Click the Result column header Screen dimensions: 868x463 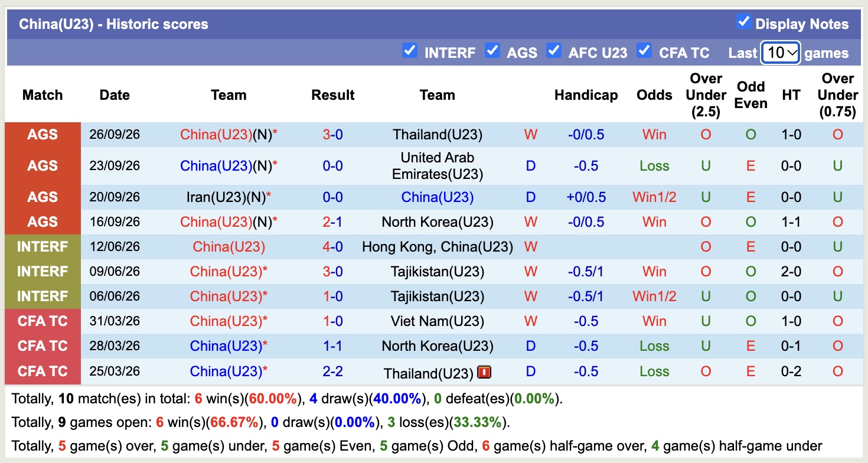[333, 95]
